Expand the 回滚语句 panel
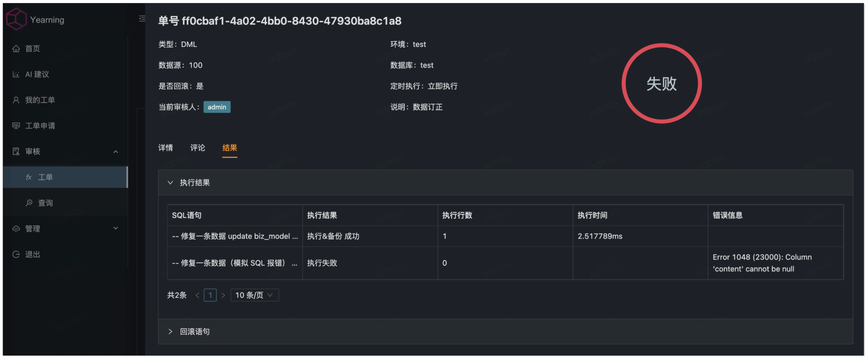Image resolution: width=868 pixels, height=359 pixels. click(170, 332)
